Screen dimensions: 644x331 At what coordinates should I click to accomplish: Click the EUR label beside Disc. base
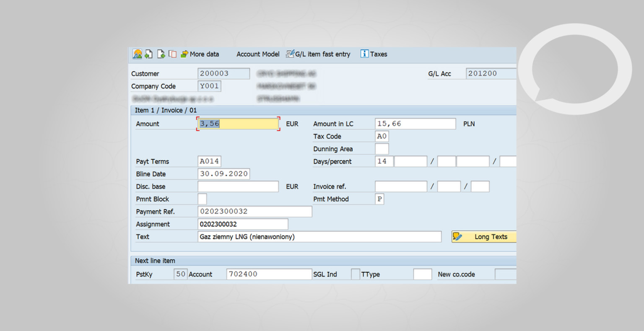[x=292, y=187]
